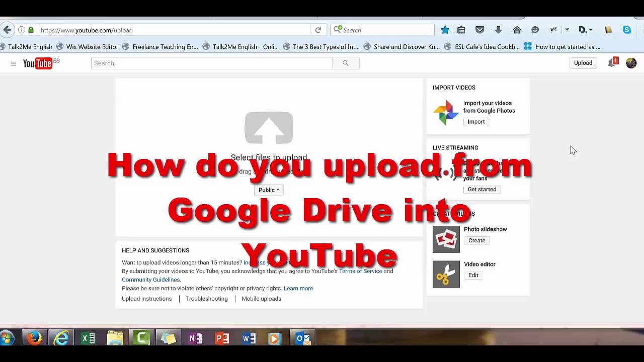Click the large upload arrow icon
Screen dimensions: 644x362
click(269, 128)
